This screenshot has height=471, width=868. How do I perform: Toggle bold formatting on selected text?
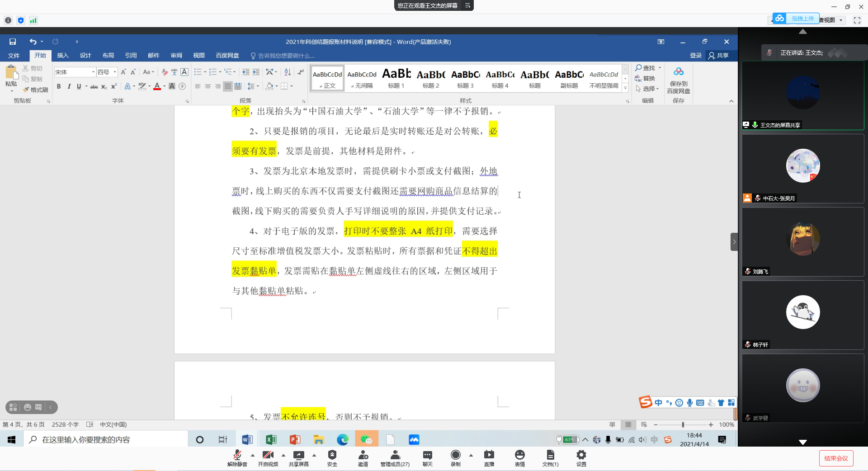(59, 86)
